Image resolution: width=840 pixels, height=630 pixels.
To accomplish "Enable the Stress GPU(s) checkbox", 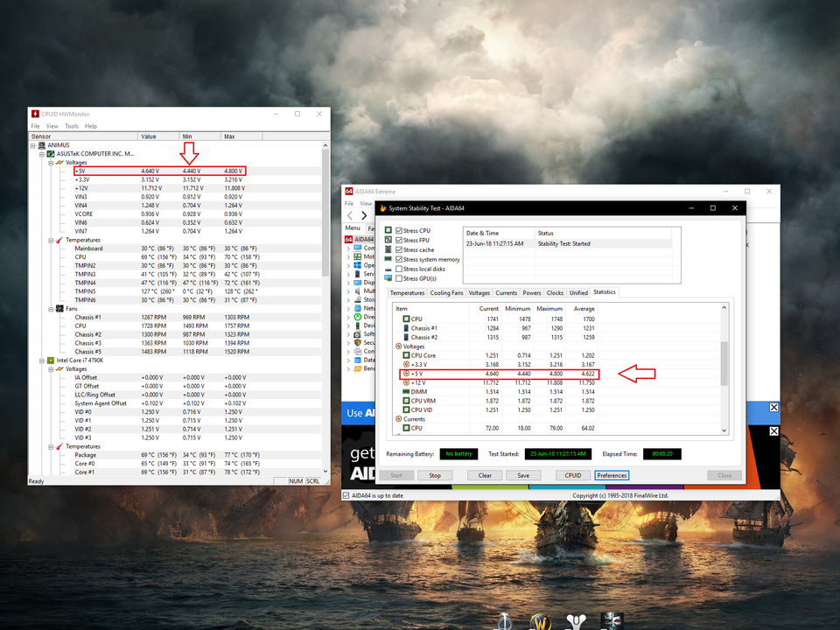I will click(x=399, y=278).
